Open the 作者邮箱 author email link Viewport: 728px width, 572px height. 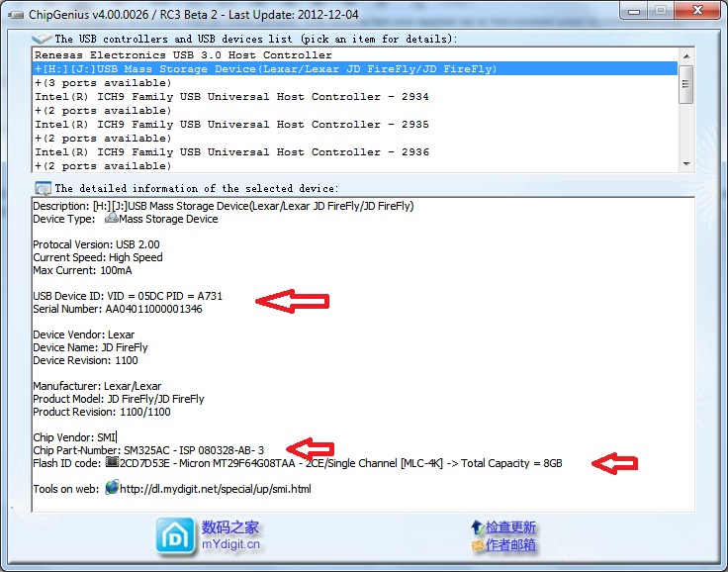[x=510, y=544]
